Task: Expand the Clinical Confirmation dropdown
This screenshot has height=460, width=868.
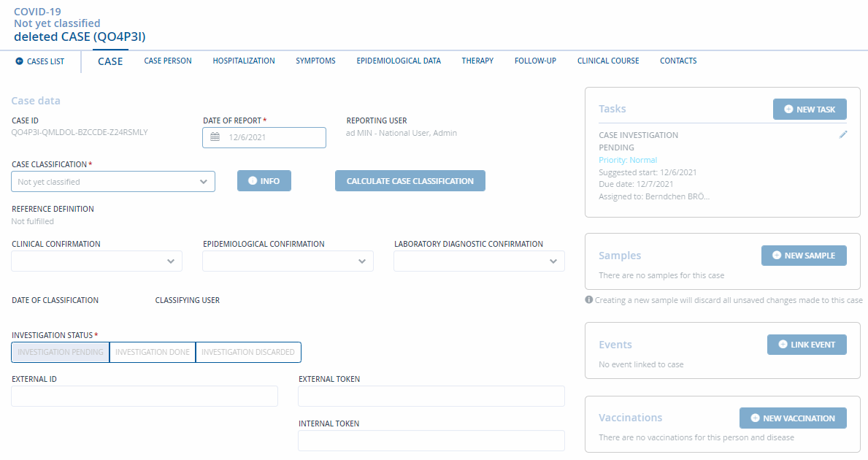Action: [97, 261]
